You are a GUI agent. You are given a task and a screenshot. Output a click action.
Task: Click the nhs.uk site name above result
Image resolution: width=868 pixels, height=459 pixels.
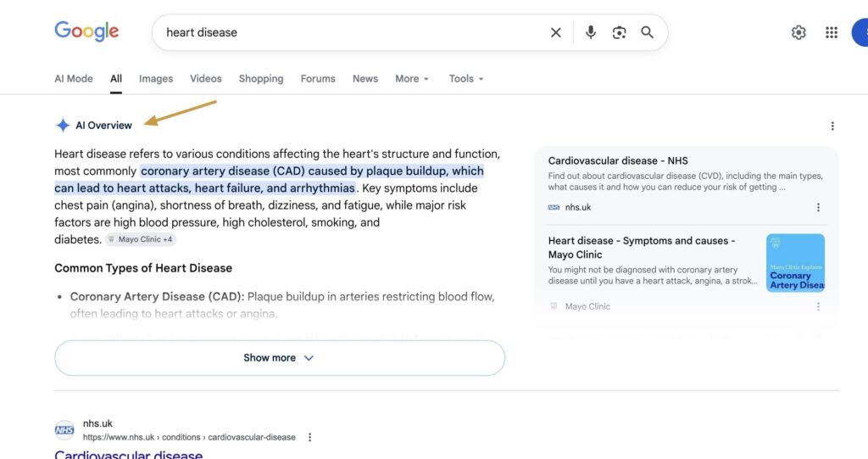(x=97, y=423)
